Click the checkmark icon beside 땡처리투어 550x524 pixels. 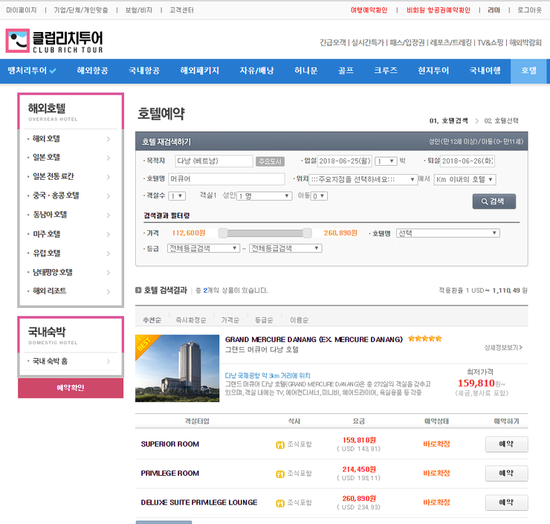53,71
